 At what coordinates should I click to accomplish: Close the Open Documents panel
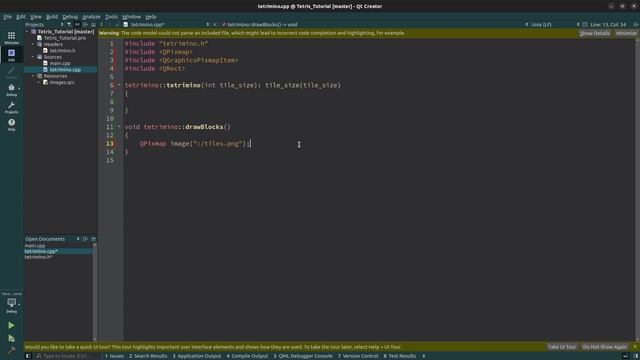[x=93, y=239]
